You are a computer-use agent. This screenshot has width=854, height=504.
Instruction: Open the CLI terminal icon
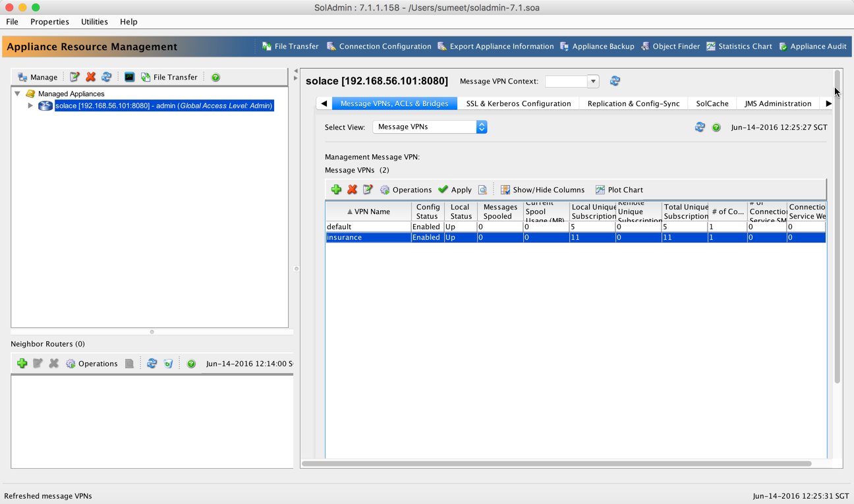point(129,77)
